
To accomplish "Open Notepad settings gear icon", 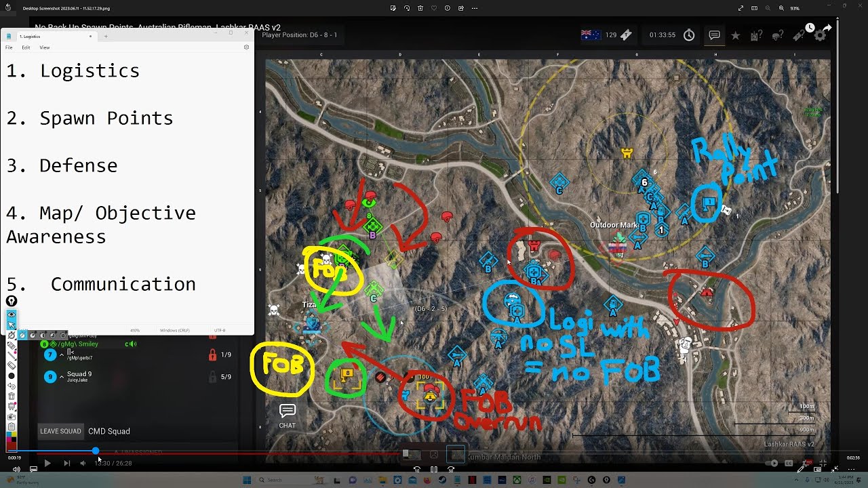I will pyautogui.click(x=246, y=47).
